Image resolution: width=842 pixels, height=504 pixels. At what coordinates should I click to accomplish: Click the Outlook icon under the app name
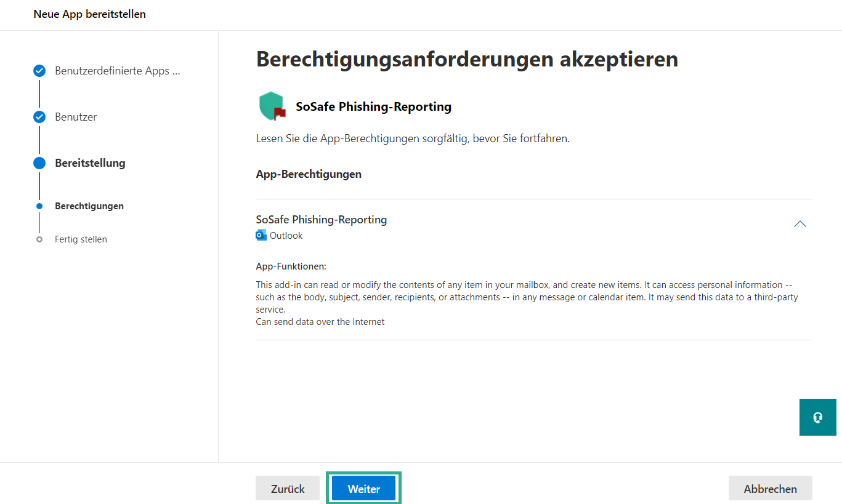[x=261, y=236]
